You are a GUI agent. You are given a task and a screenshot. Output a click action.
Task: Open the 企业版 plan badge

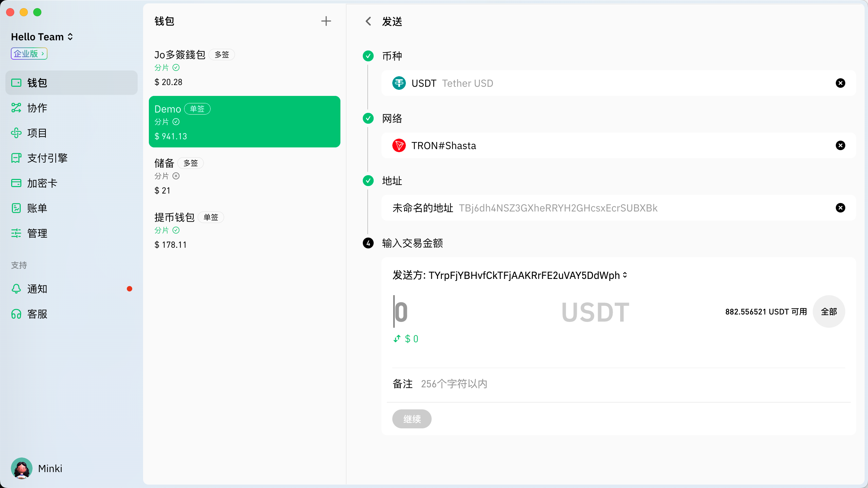[x=29, y=54]
